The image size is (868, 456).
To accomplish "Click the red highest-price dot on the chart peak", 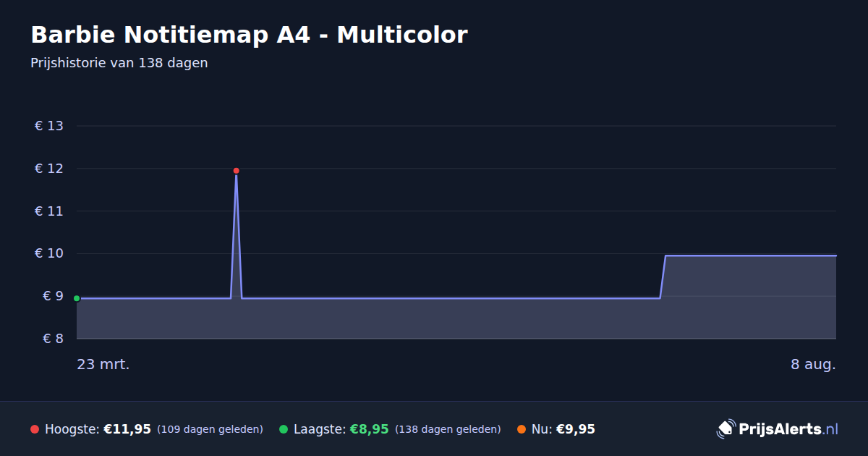I will coord(236,171).
